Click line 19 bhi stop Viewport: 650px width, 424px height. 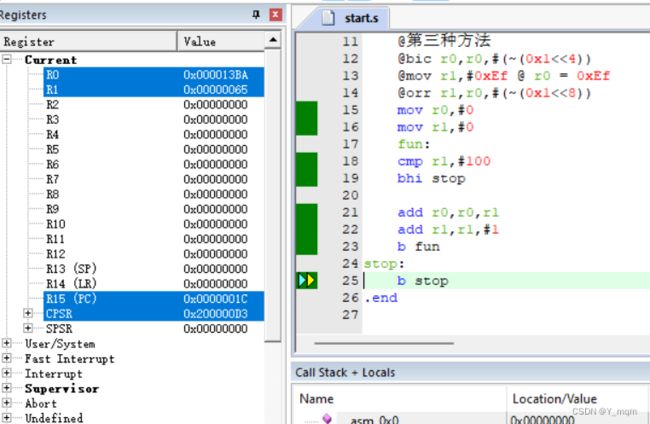pos(431,178)
